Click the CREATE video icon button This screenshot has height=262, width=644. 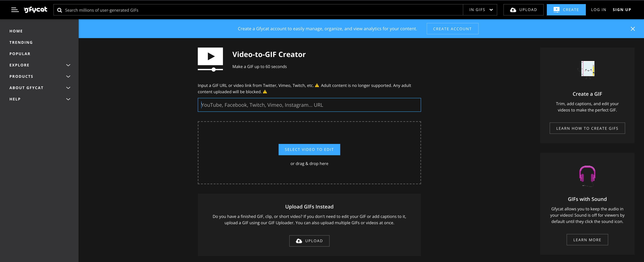[557, 9]
